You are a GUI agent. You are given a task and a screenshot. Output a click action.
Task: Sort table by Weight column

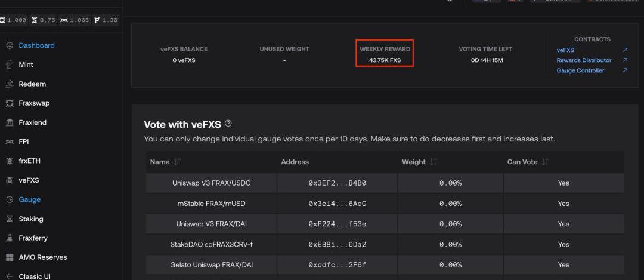pos(434,162)
